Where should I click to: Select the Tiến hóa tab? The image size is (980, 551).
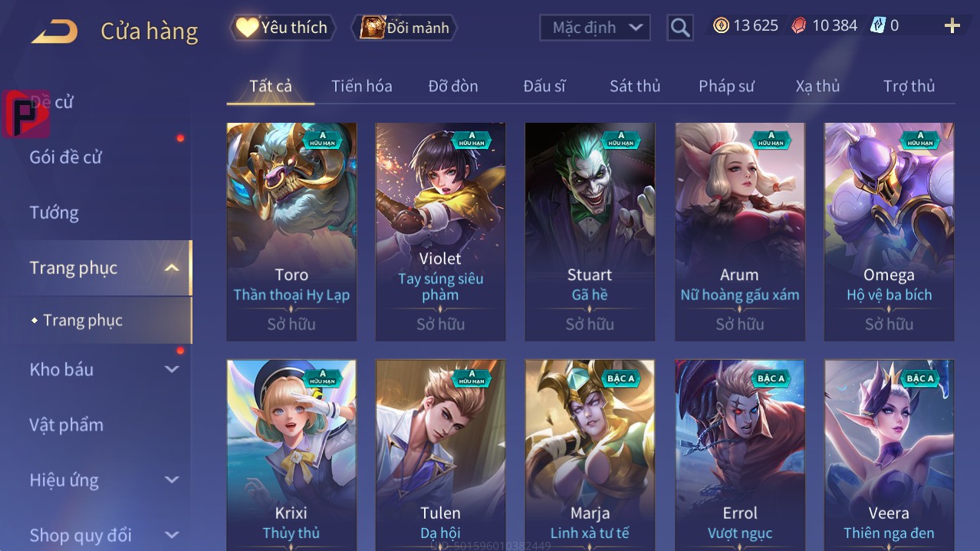click(x=362, y=86)
